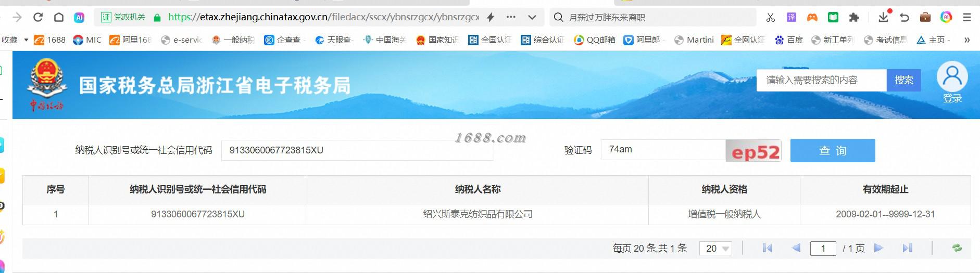Open the purple translate extension
This screenshot has height=273, width=980.
point(791,17)
